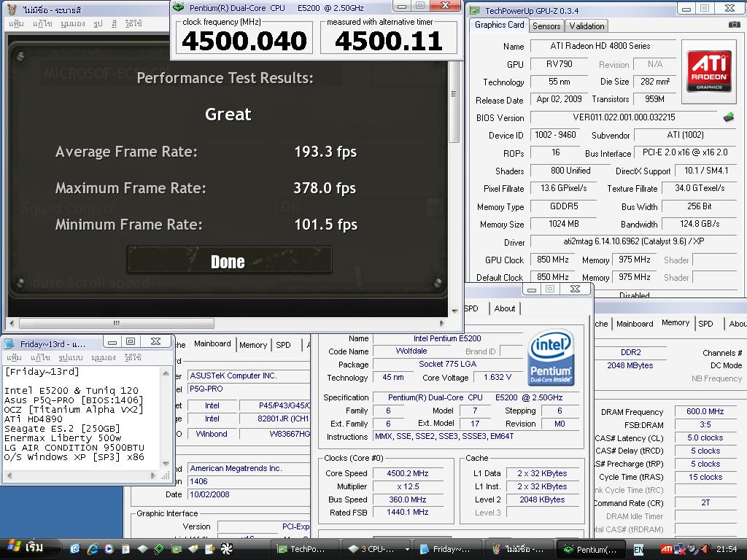Click the DRAM Frequency 600.0 MHz value

705,411
